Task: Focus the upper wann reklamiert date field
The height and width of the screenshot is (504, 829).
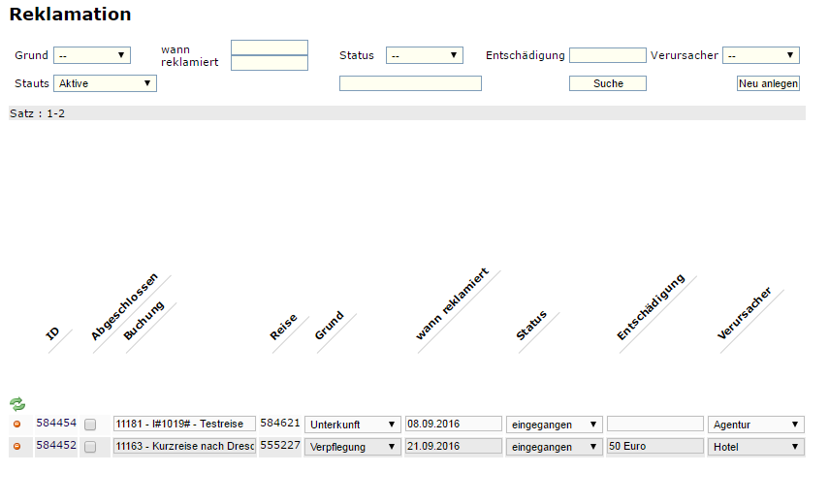Action: point(269,47)
